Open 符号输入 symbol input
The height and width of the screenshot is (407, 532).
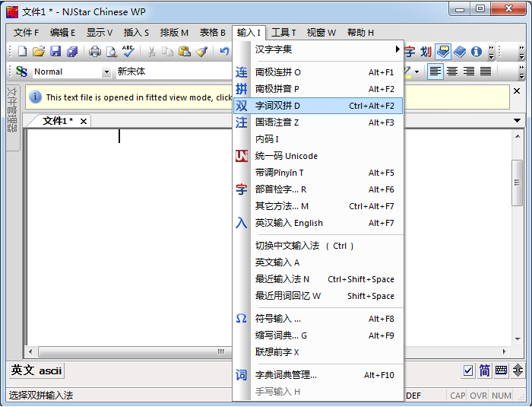318,319
